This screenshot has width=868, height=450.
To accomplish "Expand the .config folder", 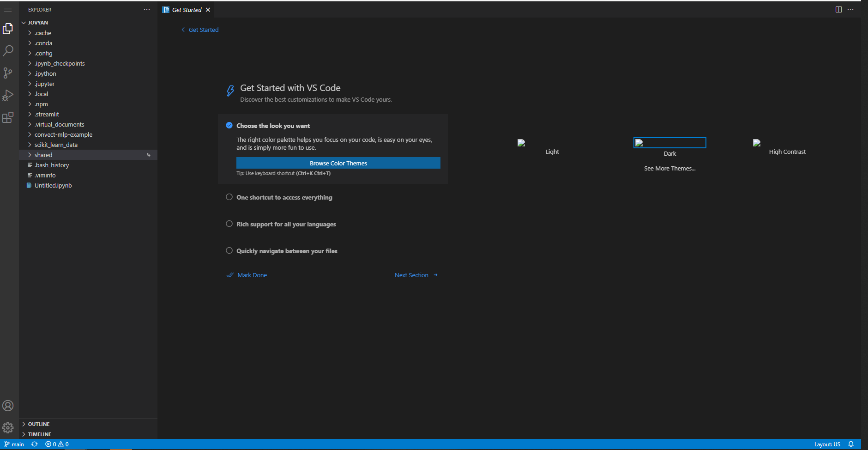I will pyautogui.click(x=88, y=53).
